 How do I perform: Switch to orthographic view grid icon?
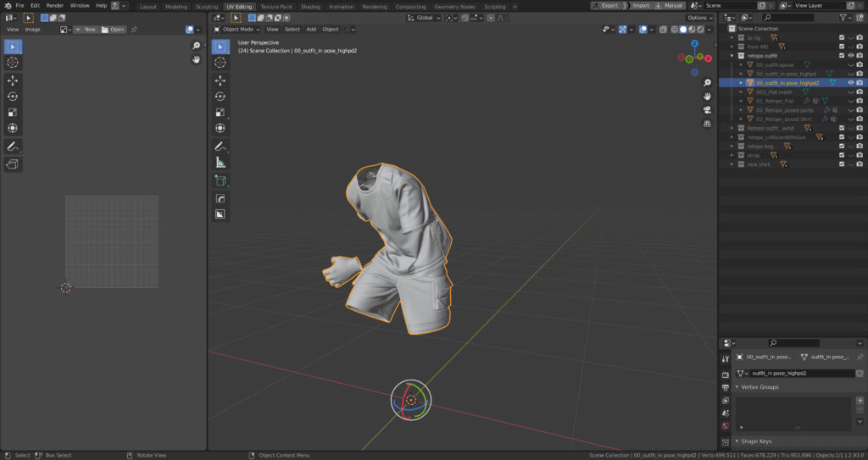(707, 124)
